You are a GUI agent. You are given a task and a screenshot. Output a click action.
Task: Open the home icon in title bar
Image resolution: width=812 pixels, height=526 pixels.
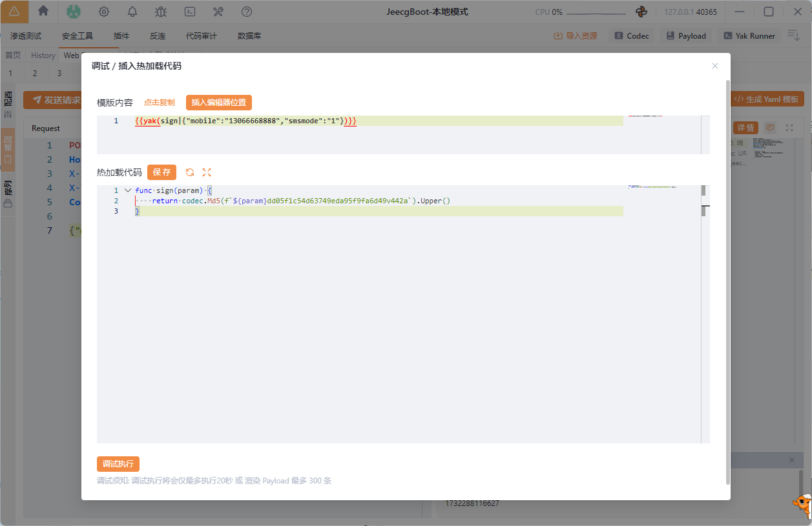point(43,11)
